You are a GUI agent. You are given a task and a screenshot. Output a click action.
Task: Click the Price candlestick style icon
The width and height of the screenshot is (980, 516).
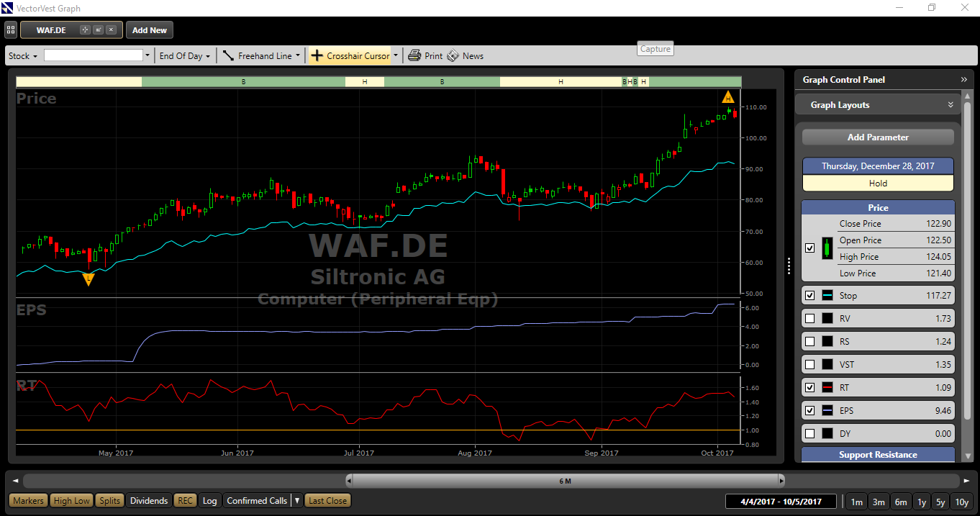tap(827, 248)
